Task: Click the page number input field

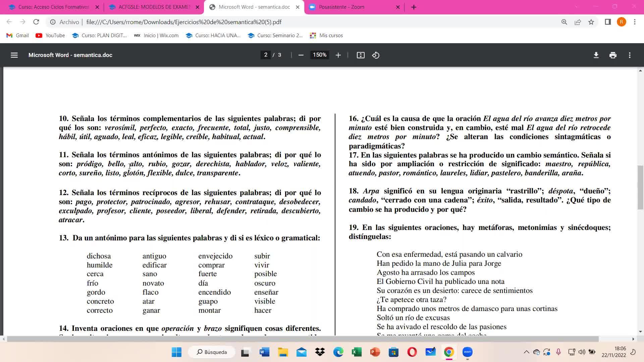Action: point(266,55)
